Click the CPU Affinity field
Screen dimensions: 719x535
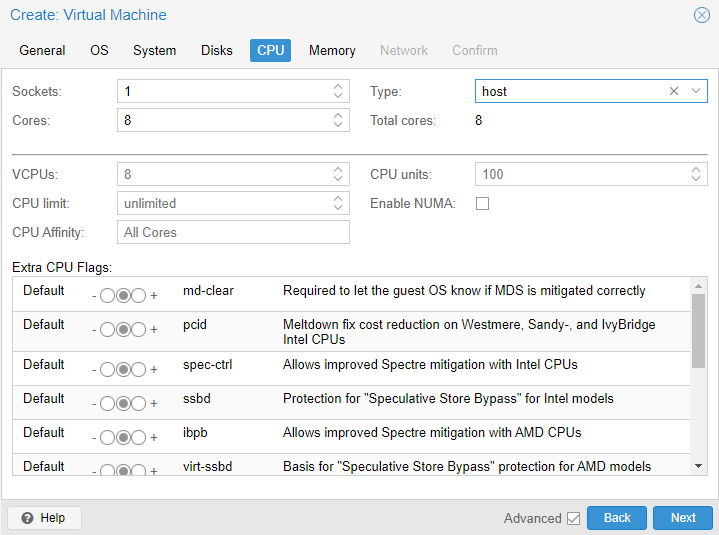[x=233, y=232]
